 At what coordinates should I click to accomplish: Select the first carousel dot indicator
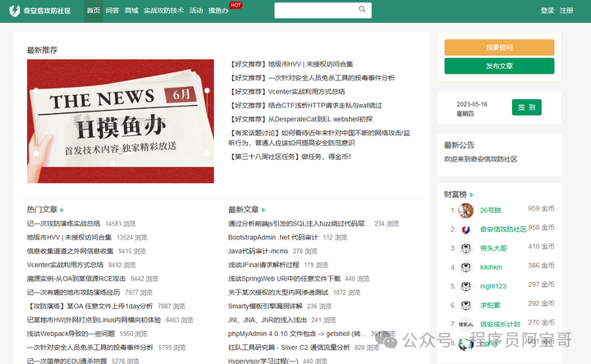(x=112, y=163)
